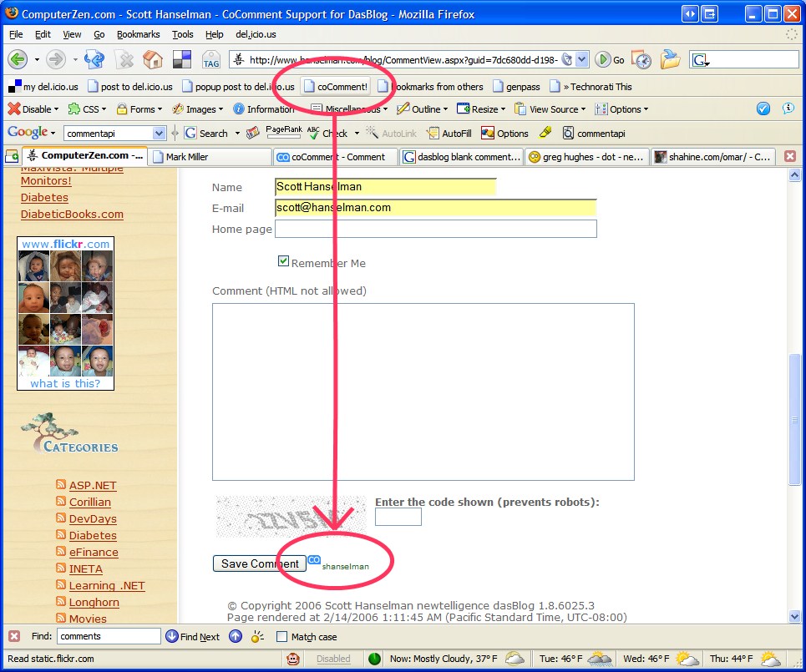Click the Stop loading icon
The height and width of the screenshot is (672, 806).
[124, 59]
